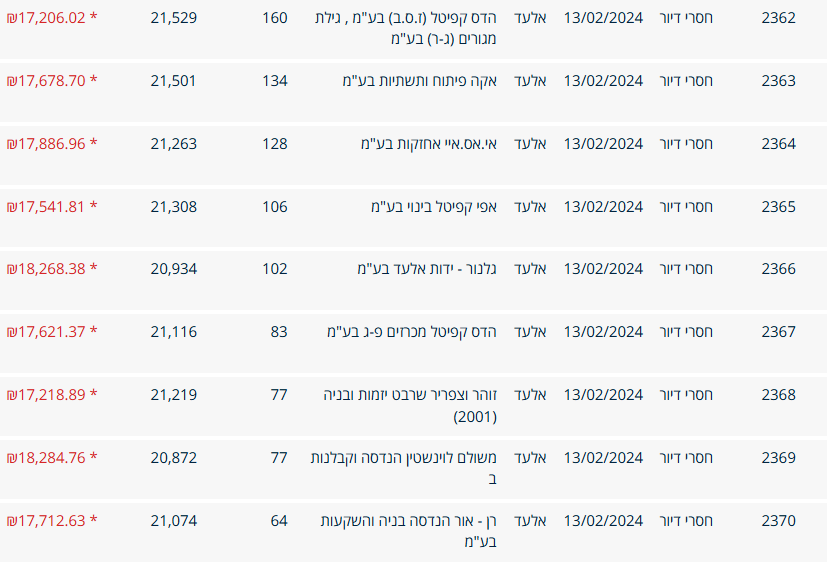827x563 pixels.
Task: Click row number 2367
Action: pyautogui.click(x=778, y=332)
